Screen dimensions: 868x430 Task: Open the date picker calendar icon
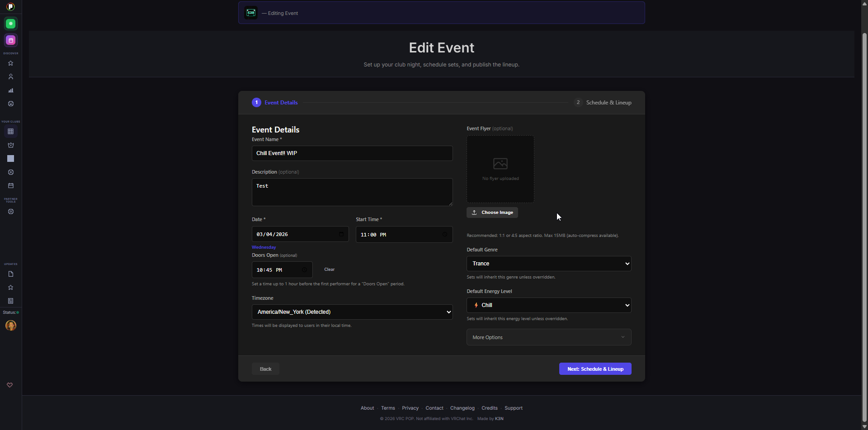[341, 234]
